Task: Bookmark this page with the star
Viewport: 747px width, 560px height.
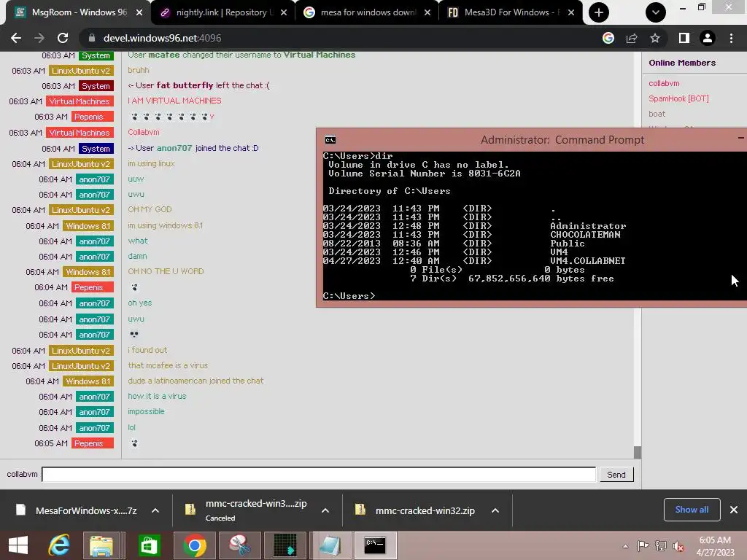Action: (x=655, y=38)
